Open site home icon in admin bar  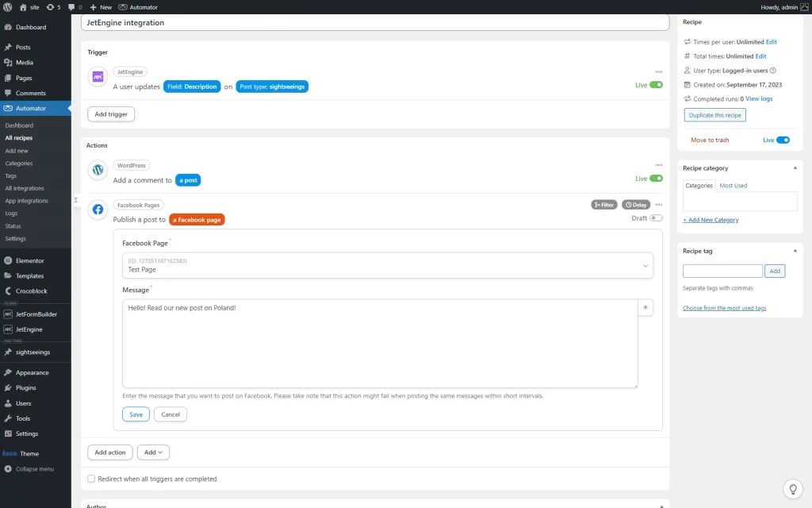[x=23, y=6]
